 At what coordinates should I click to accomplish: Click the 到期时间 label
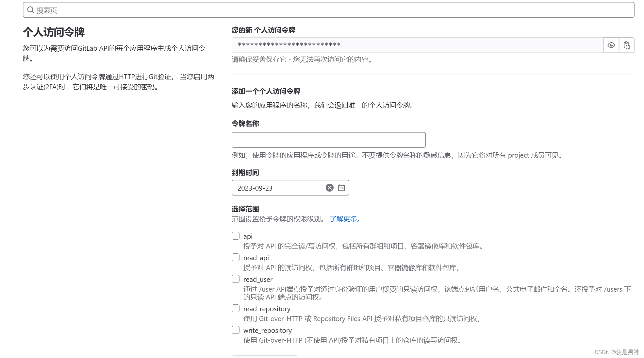[245, 173]
